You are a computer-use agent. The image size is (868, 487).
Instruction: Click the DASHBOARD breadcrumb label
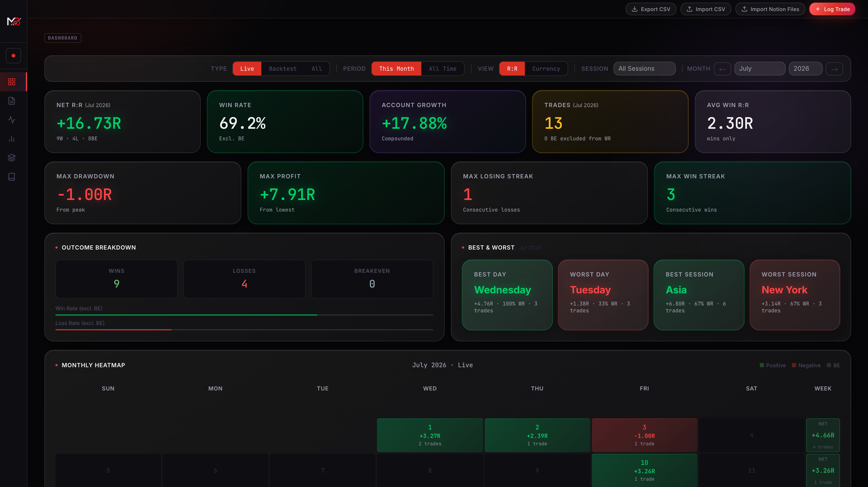coord(63,38)
